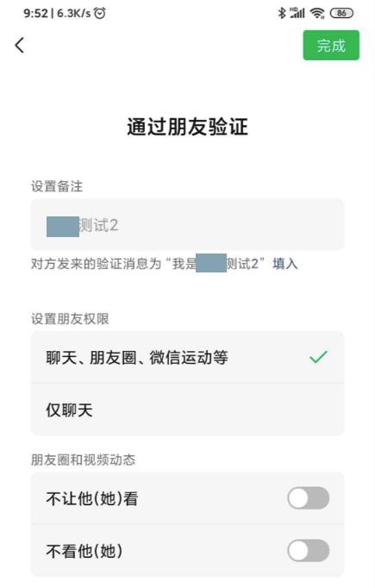Focus the 设置备注 remark input field

188,225
